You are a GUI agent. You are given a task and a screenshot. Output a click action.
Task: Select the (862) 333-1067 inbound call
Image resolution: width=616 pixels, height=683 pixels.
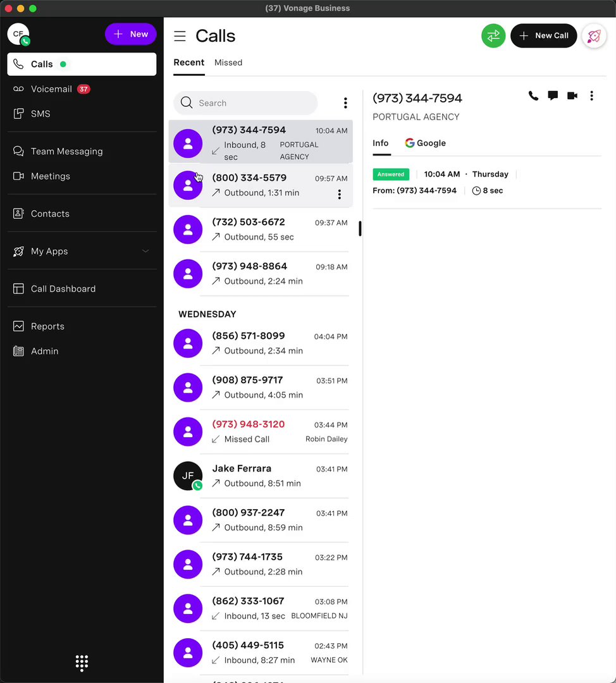click(261, 608)
